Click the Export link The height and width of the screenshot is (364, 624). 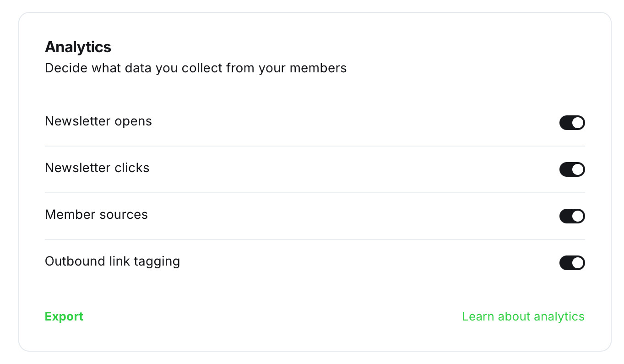(x=64, y=316)
